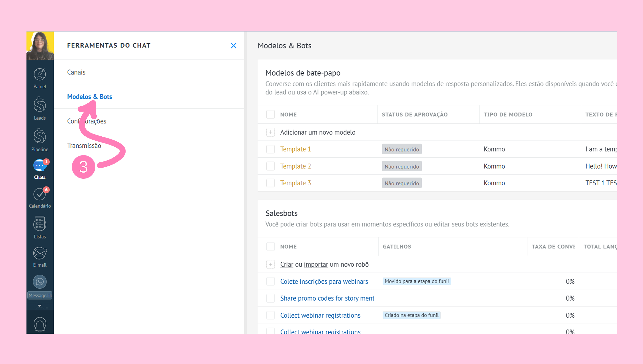
Task: Open the Painel dashboard icon
Action: click(40, 74)
